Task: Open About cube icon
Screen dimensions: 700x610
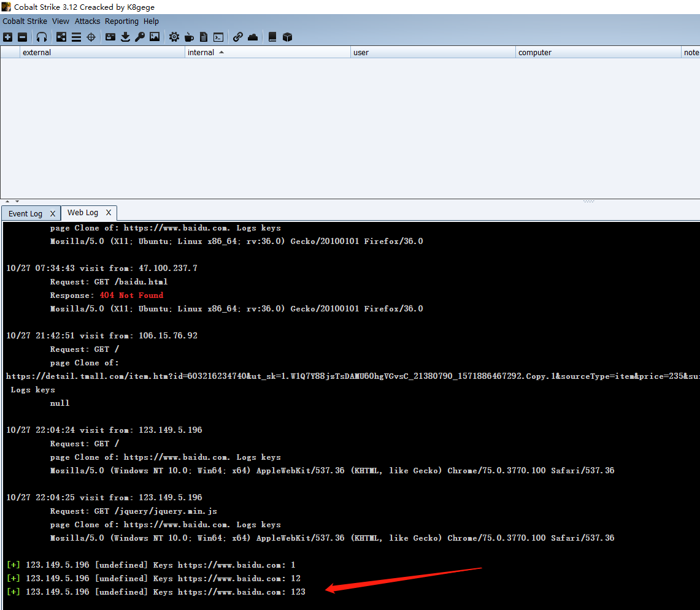Action: pos(288,37)
